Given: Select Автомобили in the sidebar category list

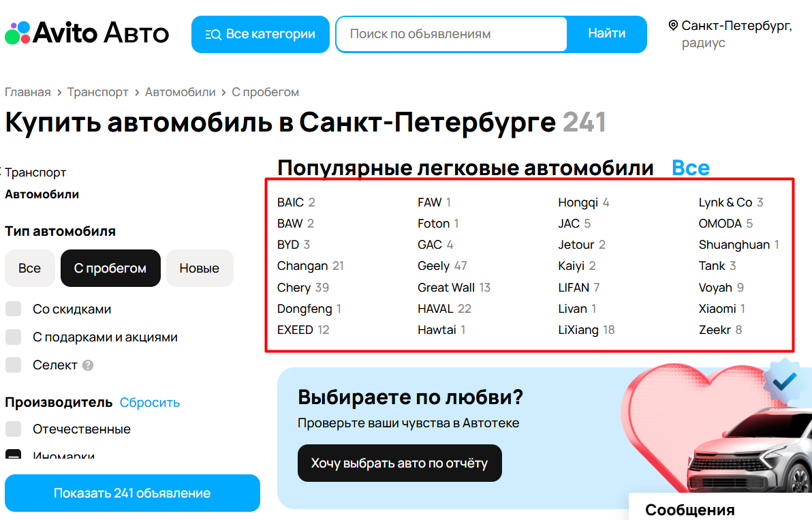Looking at the screenshot, I should [42, 194].
